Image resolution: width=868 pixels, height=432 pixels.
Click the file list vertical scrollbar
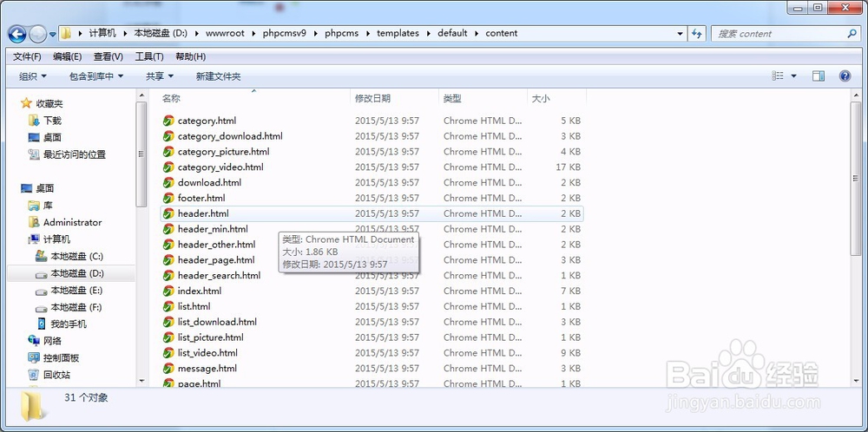coord(857,178)
